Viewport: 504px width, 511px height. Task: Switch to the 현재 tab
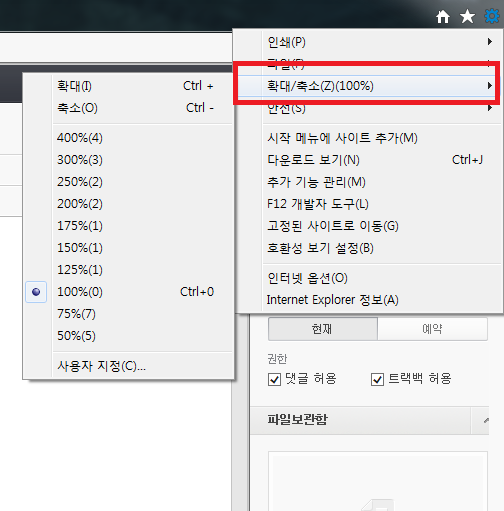[x=323, y=329]
